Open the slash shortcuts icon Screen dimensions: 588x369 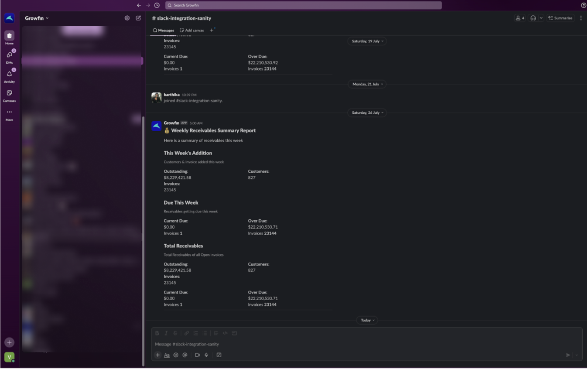[219, 355]
